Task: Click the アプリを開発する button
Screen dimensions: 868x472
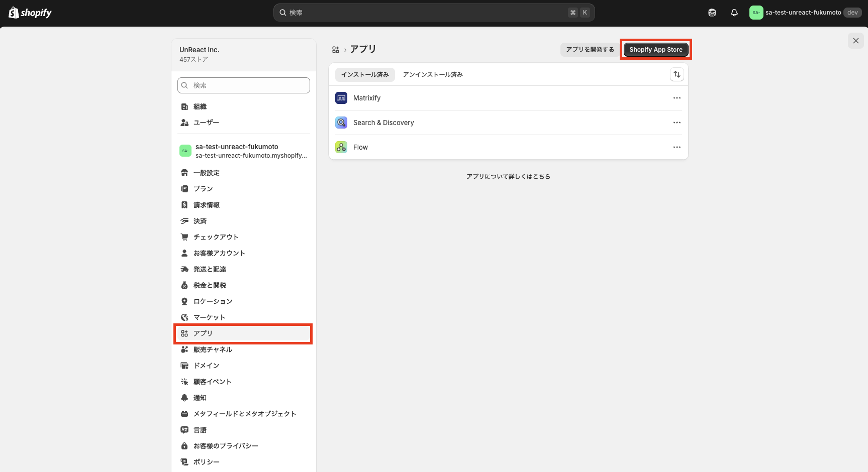Action: coord(590,49)
